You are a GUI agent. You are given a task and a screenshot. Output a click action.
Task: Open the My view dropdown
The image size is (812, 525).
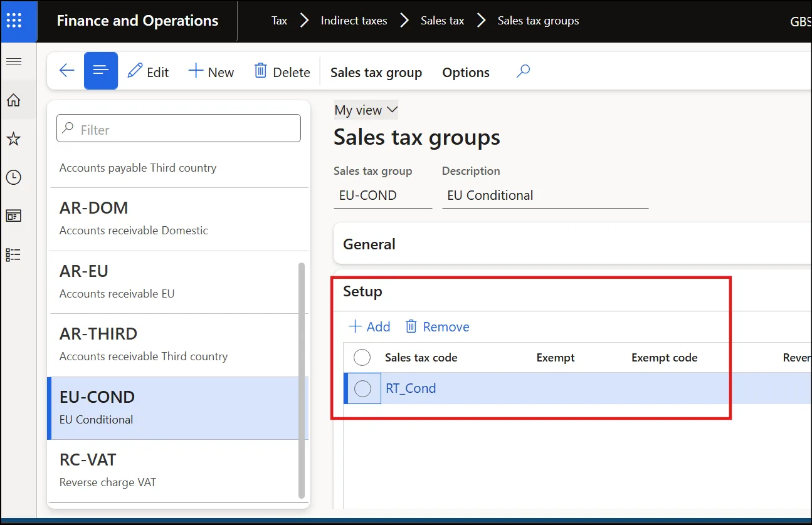click(x=366, y=110)
